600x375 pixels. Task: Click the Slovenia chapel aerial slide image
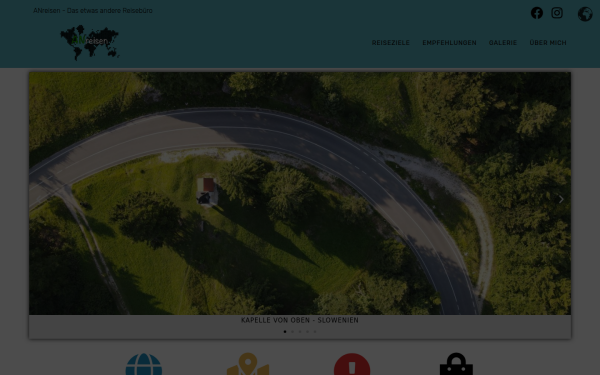pos(300,193)
